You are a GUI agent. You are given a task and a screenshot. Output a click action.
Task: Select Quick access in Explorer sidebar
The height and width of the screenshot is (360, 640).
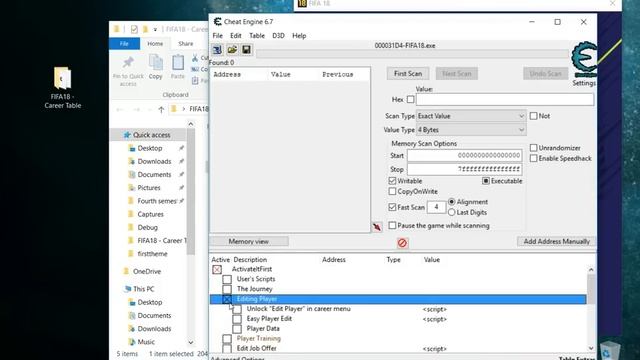[x=151, y=135]
